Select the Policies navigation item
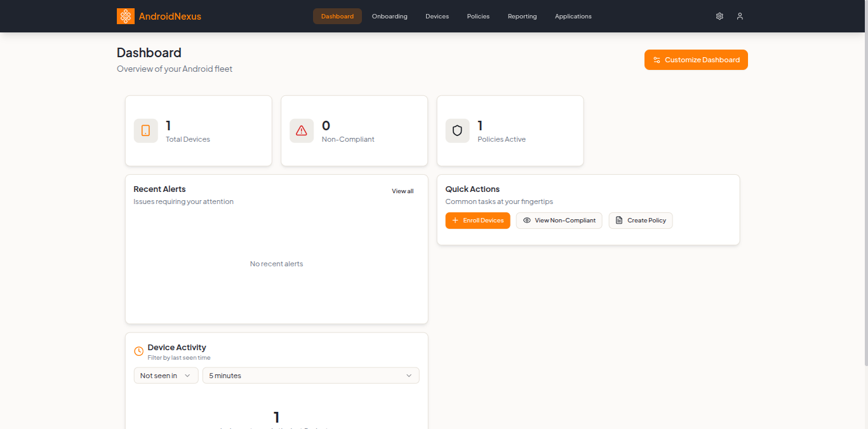The height and width of the screenshot is (429, 868). [478, 16]
